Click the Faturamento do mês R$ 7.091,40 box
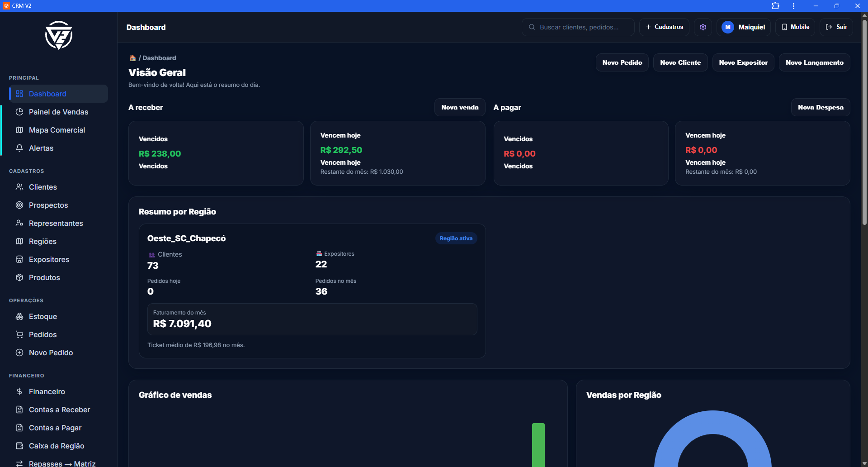 [x=312, y=319]
